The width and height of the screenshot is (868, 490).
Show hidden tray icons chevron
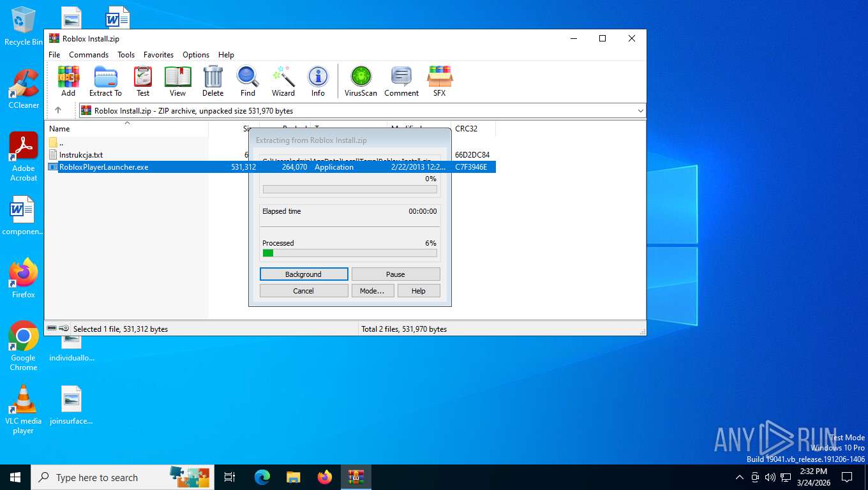click(740, 477)
